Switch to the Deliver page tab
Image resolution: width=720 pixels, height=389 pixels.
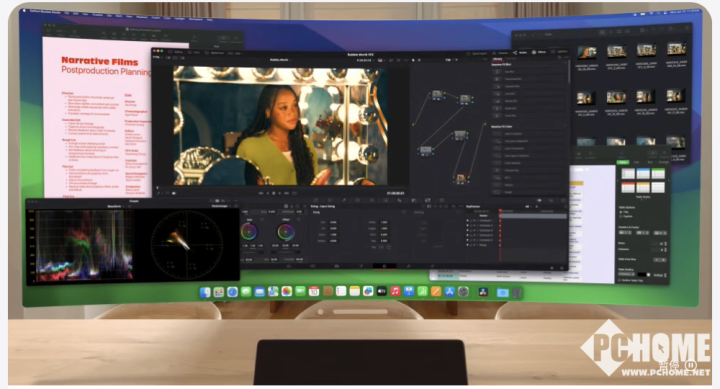pos(432,266)
